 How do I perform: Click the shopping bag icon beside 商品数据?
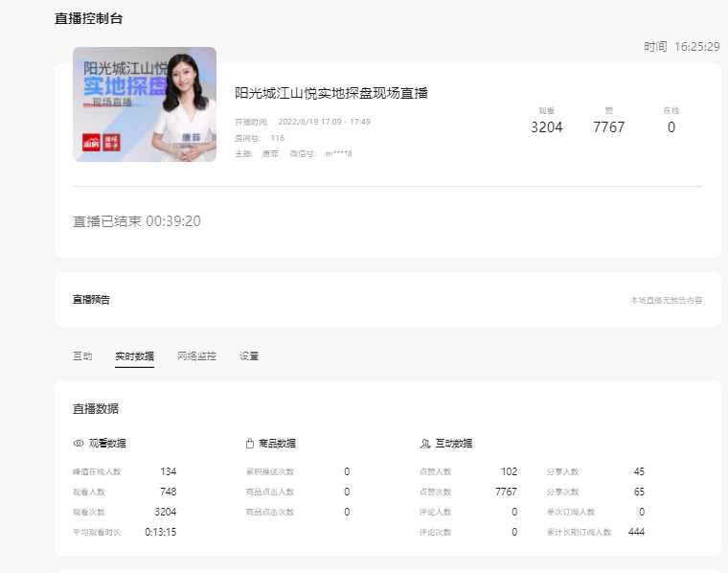[250, 444]
